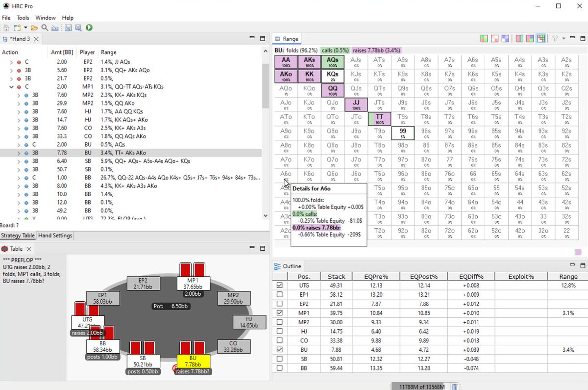Image resolution: width=588 pixels, height=390 pixels.
Task: Uncheck the BU checkbox in Outline
Action: (x=280, y=350)
